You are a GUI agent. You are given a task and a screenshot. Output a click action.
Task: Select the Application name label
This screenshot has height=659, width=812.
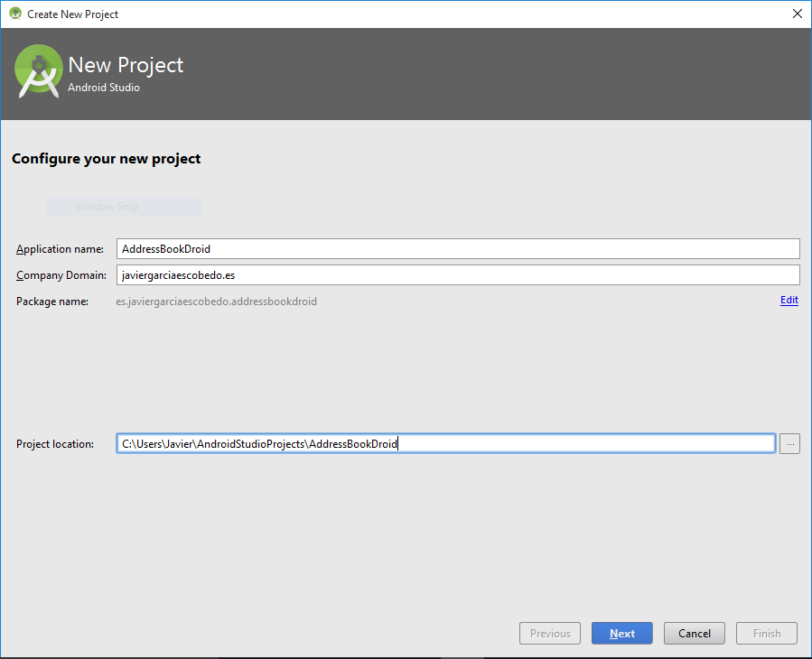pos(60,249)
